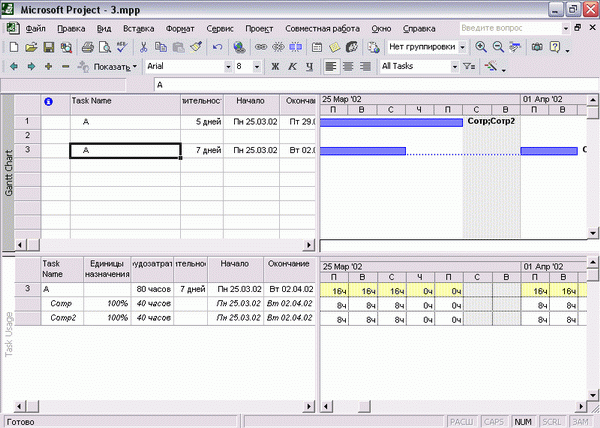Toggle bold Ж formatting
Image resolution: width=600 pixels, height=428 pixels.
[275, 67]
